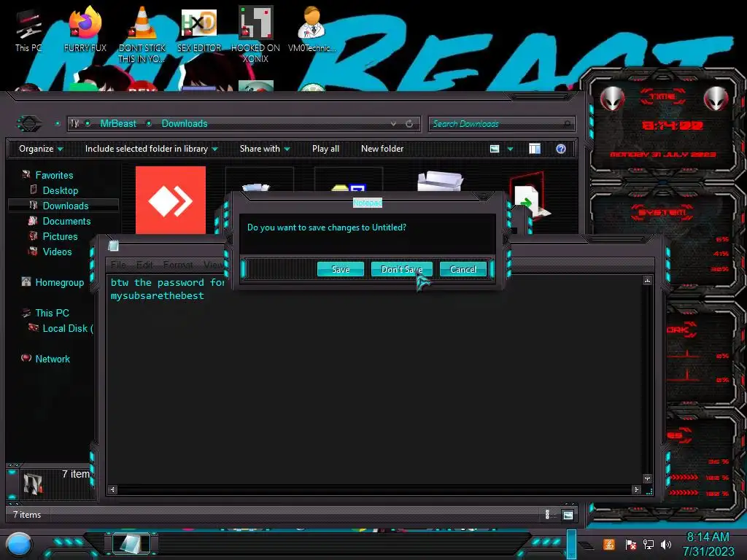This screenshot has width=747, height=560.
Task: Click New folder in Explorer toolbar
Action: (382, 149)
